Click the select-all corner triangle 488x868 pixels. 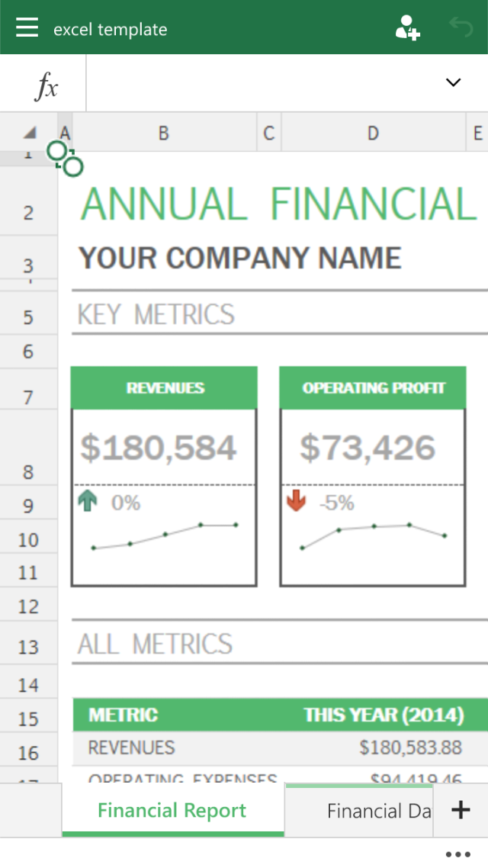click(x=29, y=133)
